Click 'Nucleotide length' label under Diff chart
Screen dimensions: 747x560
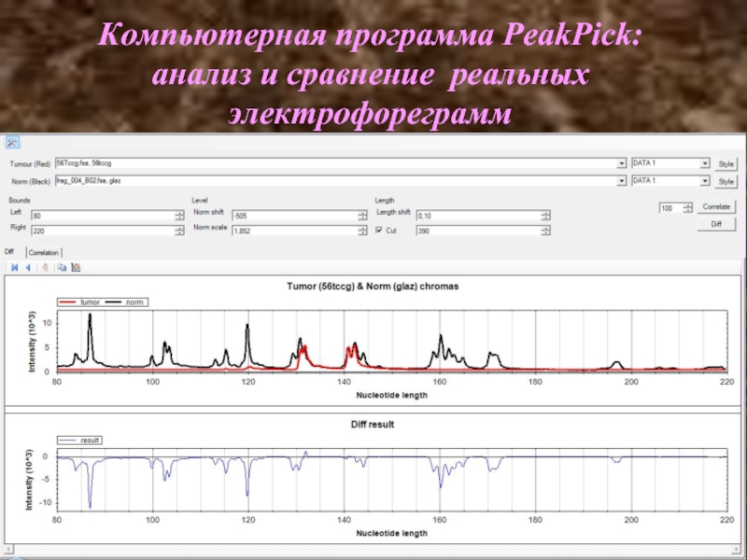tap(391, 533)
